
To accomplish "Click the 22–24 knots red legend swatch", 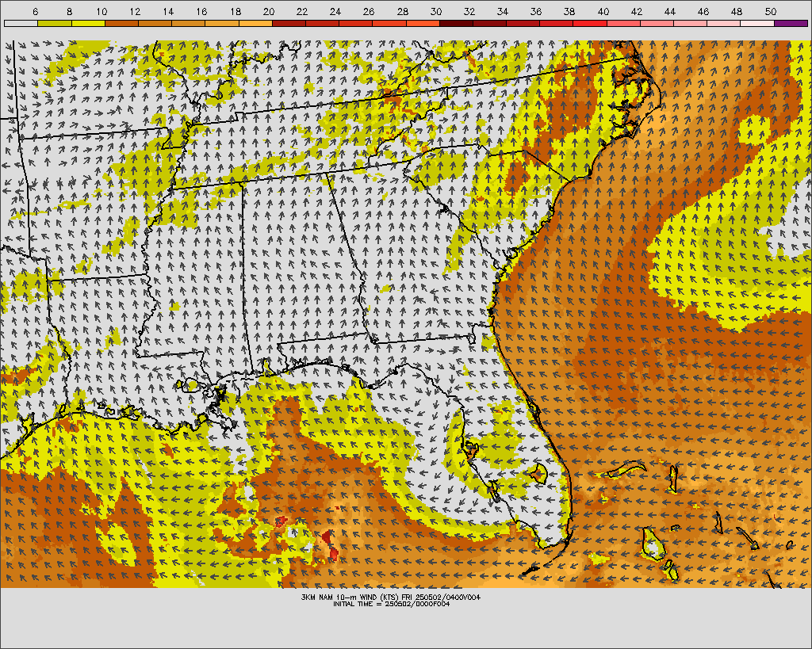I will (322, 23).
